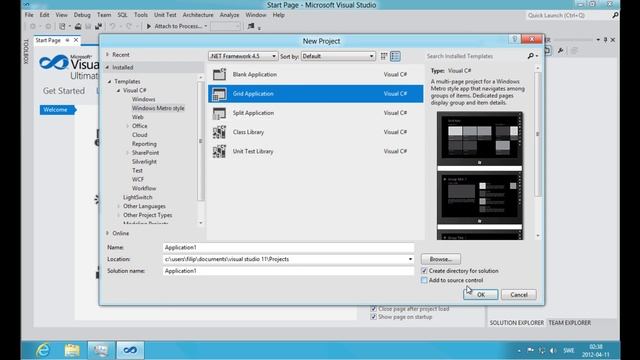Expand the Recent section
This screenshot has width=640, height=360.
pos(107,54)
